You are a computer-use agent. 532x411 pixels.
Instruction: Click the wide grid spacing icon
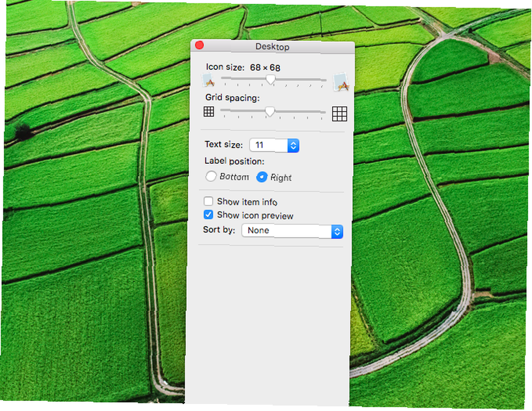pos(339,114)
